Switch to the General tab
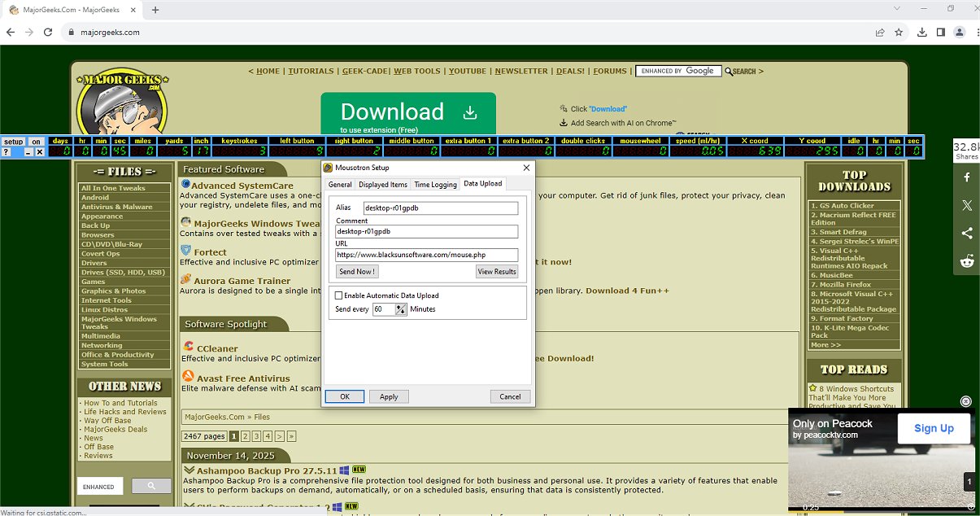The image size is (980, 516). point(340,185)
